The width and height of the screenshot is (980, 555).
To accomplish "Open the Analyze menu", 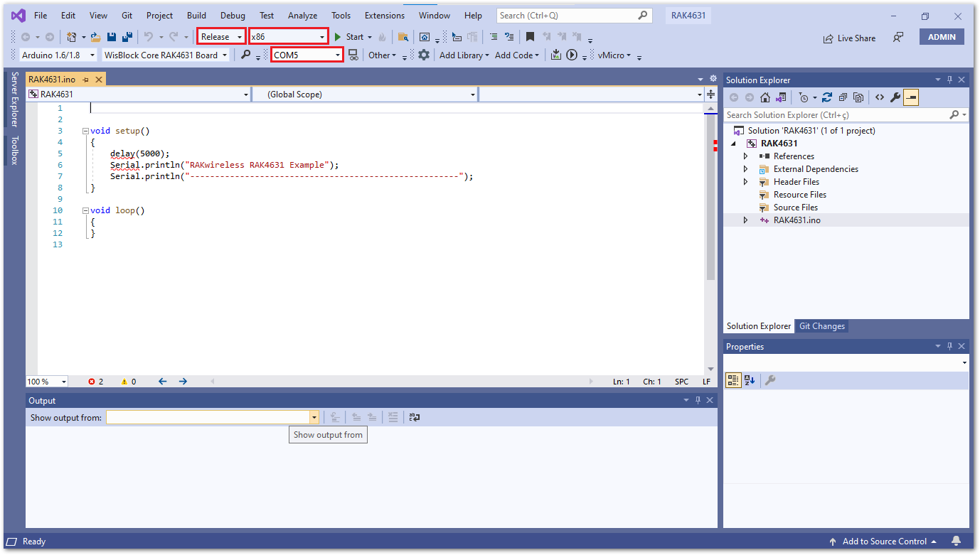I will 302,15.
